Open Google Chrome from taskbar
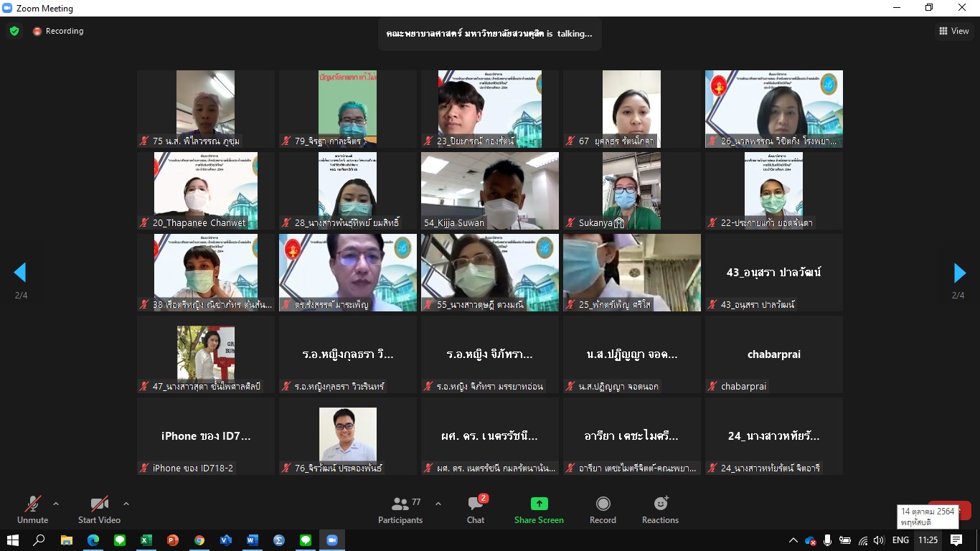The width and height of the screenshot is (980, 551). point(199,540)
